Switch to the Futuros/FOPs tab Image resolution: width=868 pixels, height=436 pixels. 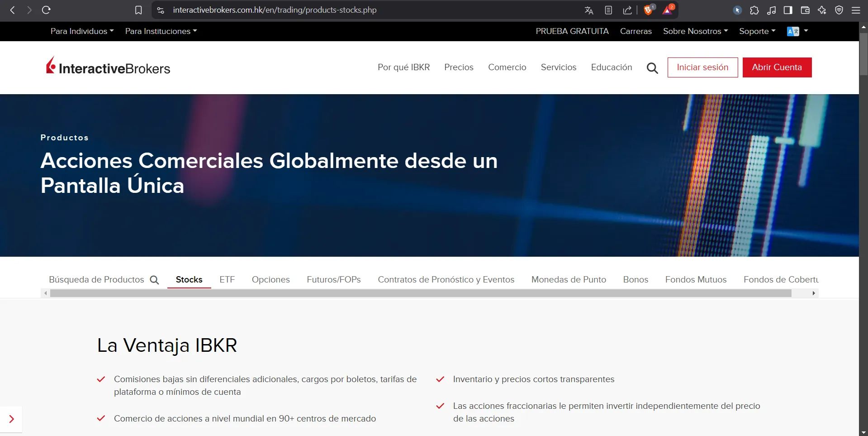pos(334,280)
